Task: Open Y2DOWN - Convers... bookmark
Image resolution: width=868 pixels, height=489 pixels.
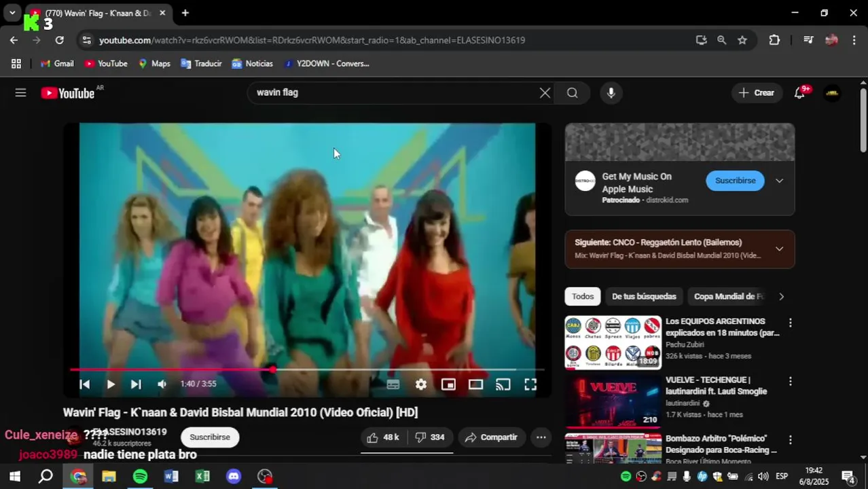Action: [x=326, y=63]
